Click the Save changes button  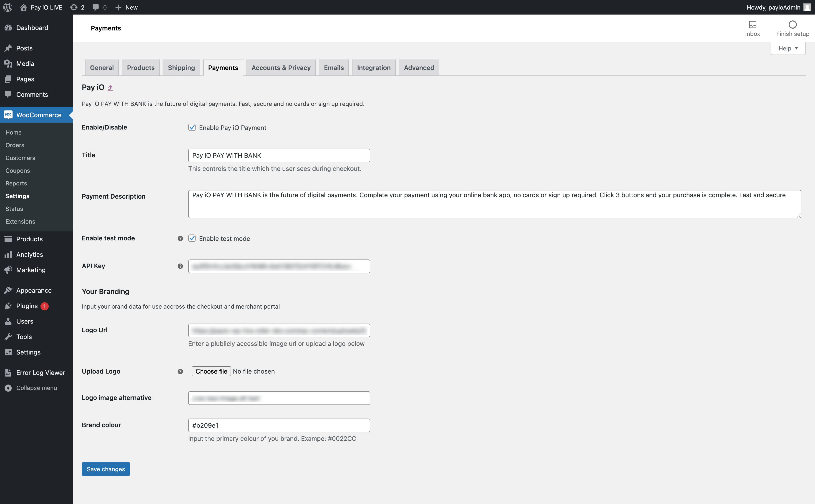[x=106, y=469]
